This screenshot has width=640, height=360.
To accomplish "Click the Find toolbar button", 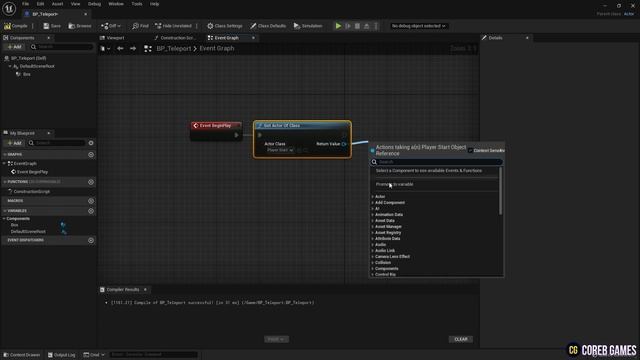I will point(140,26).
